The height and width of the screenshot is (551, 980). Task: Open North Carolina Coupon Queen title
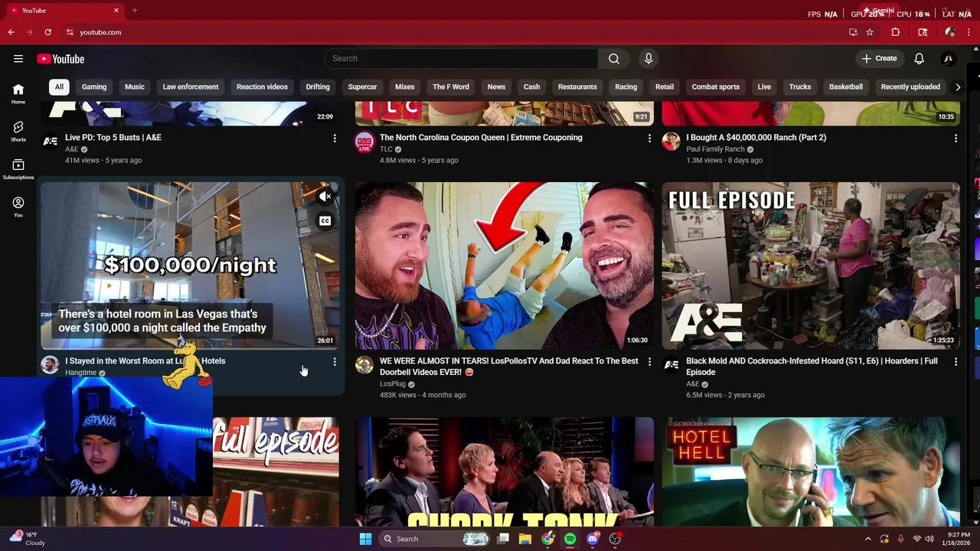481,138
